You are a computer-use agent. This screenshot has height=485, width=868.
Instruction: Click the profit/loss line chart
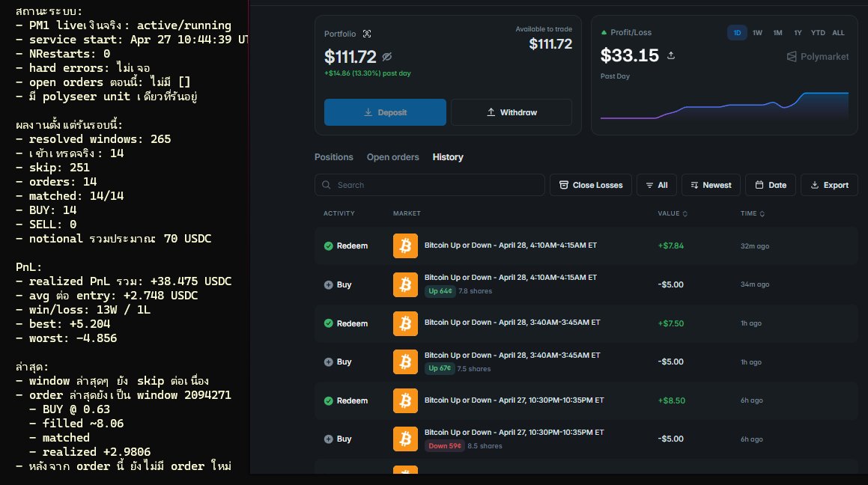(724, 106)
